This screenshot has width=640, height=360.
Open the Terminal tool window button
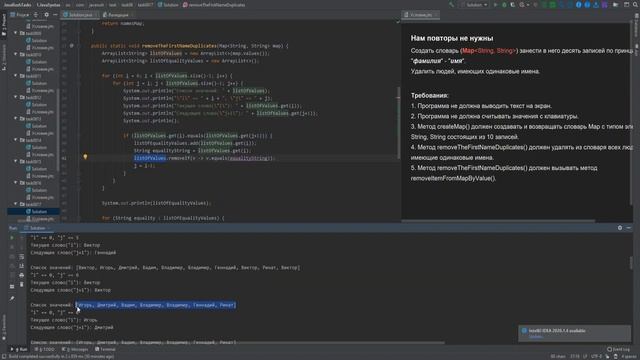(x=105, y=349)
